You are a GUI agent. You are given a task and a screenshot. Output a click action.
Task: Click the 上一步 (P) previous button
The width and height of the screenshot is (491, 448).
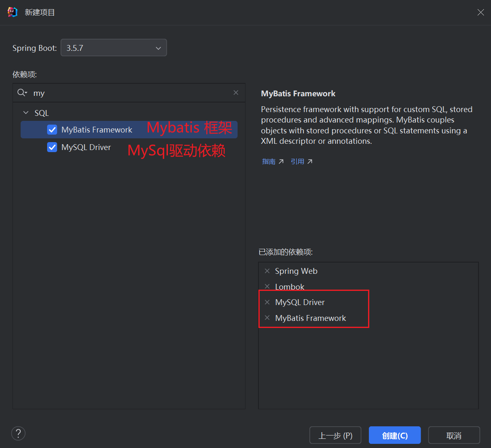(x=336, y=435)
